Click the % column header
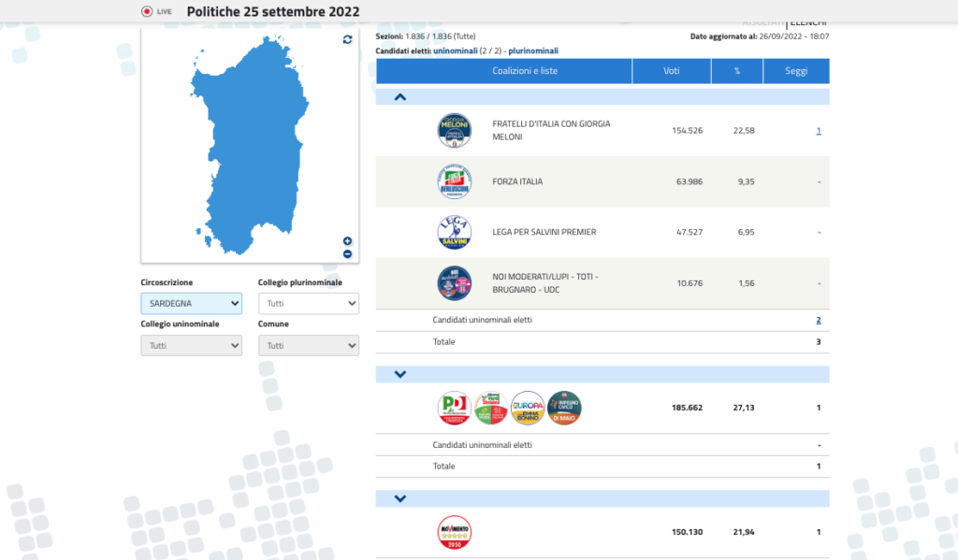 pos(737,71)
